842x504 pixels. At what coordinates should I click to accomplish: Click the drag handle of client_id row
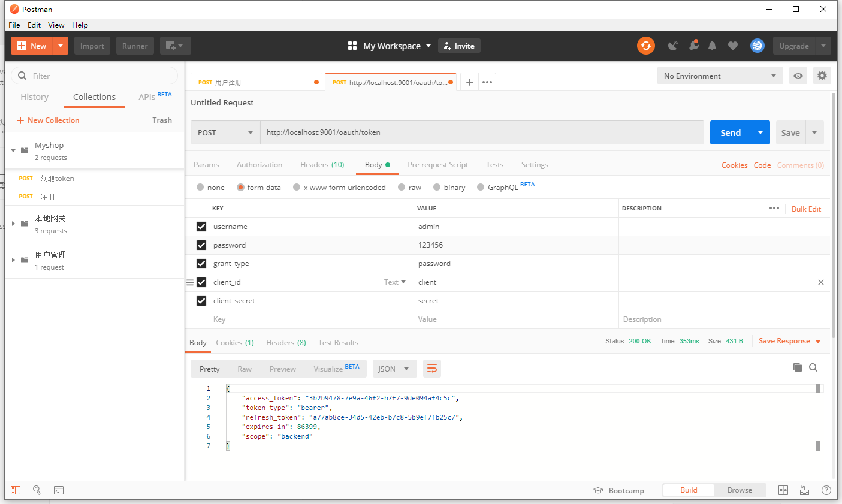pos(190,282)
